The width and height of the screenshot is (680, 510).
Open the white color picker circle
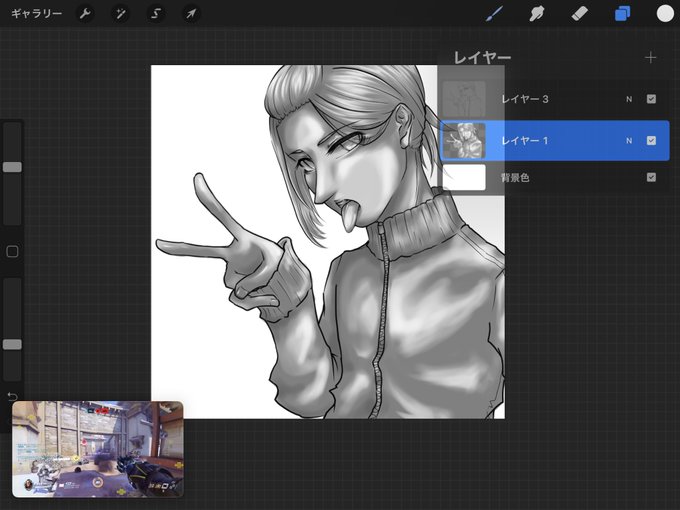665,13
